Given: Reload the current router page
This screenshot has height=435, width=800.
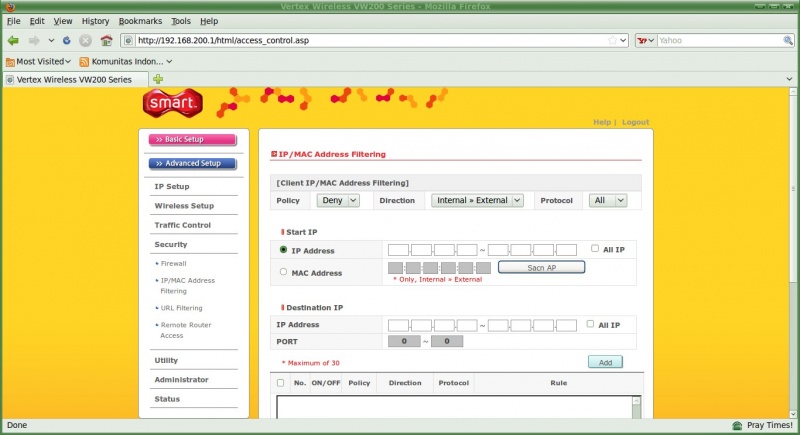Looking at the screenshot, I should (66, 41).
